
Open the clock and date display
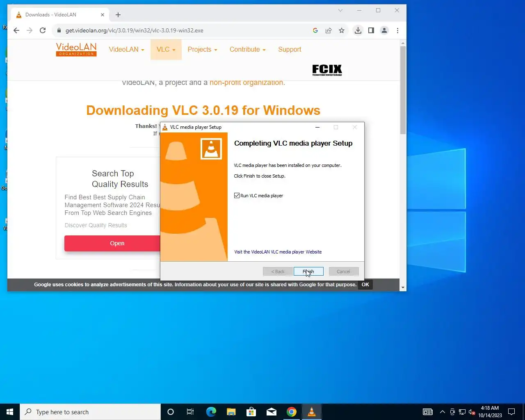pyautogui.click(x=490, y=412)
